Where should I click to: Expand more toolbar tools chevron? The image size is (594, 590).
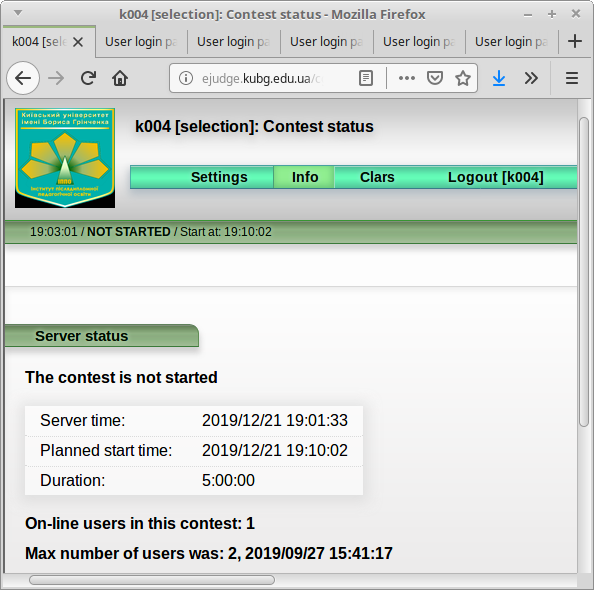click(x=531, y=78)
